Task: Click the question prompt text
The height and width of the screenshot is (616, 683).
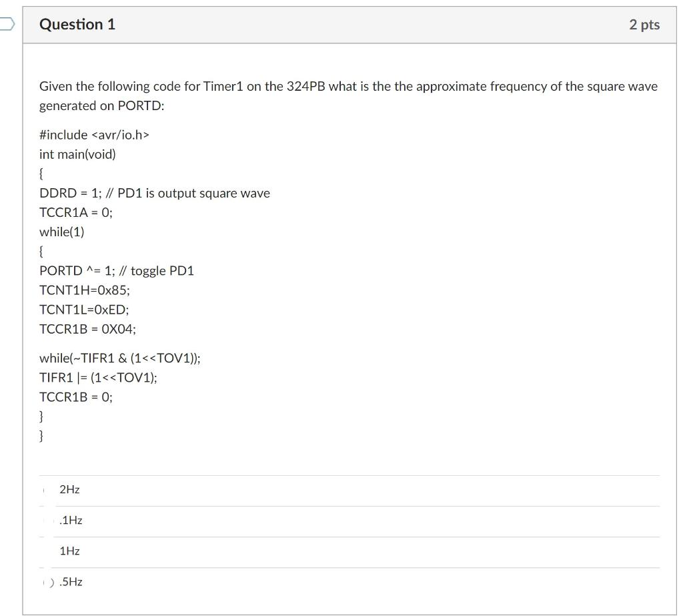Action: (347, 95)
